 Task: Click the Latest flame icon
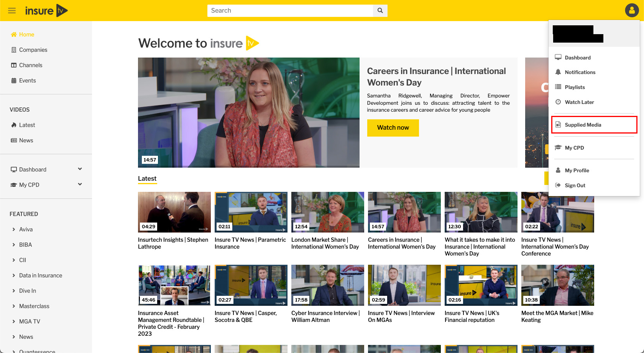pyautogui.click(x=14, y=125)
